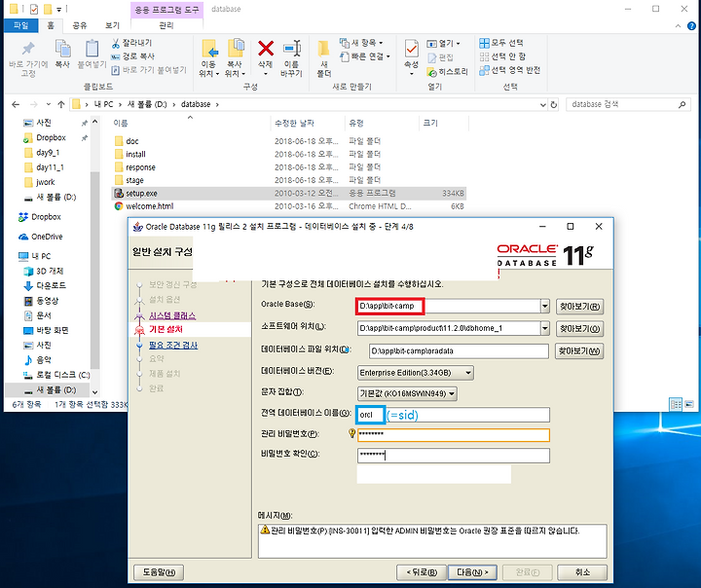701x588 pixels.
Task: Click System Class step link
Action: pyautogui.click(x=172, y=315)
